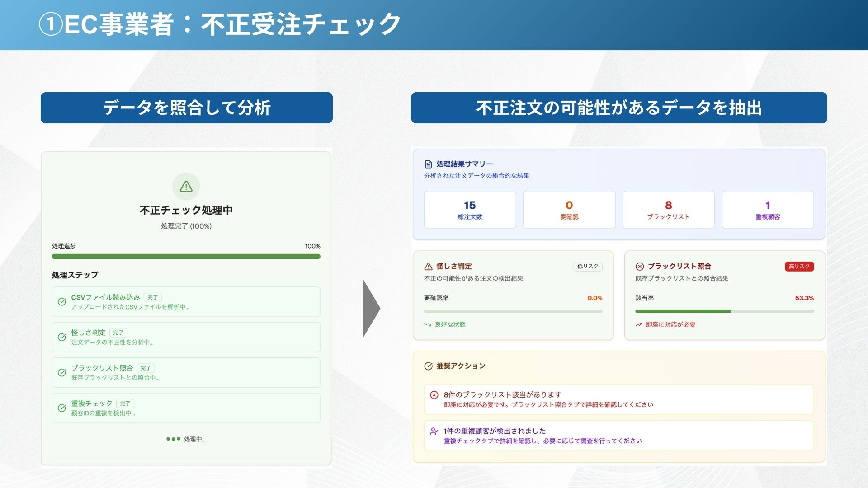Select the 1 重複顧客 summary card
868x488 pixels.
point(767,210)
